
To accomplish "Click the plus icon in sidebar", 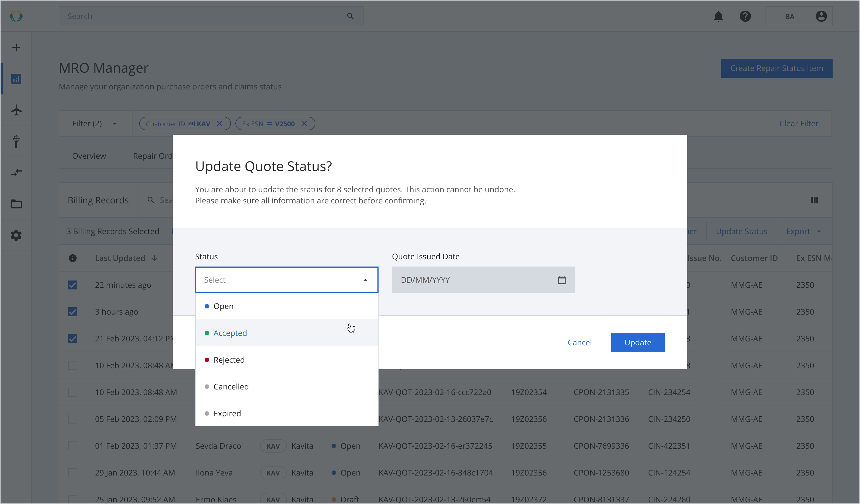I will click(x=16, y=47).
